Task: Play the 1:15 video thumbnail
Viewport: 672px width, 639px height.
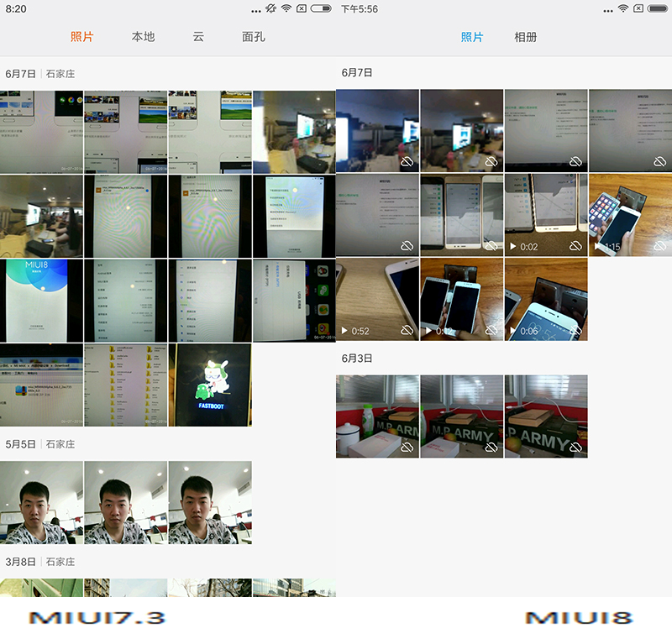Action: (x=631, y=215)
